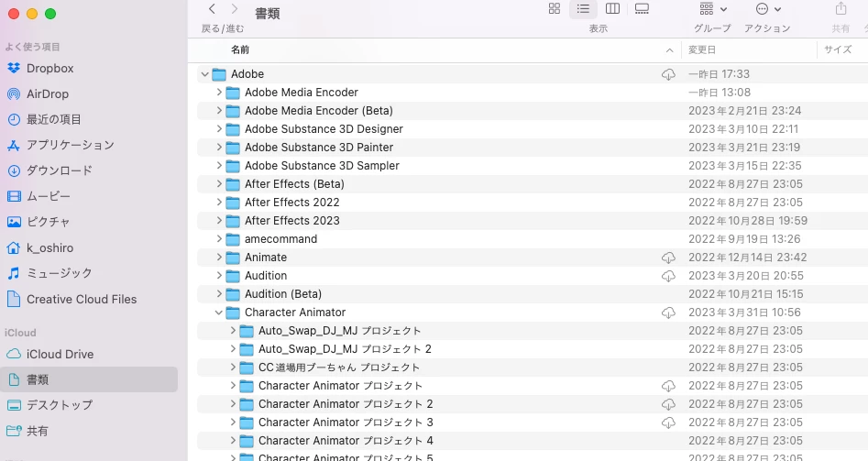Expand the Animate folder
The image size is (868, 461).
click(x=219, y=258)
